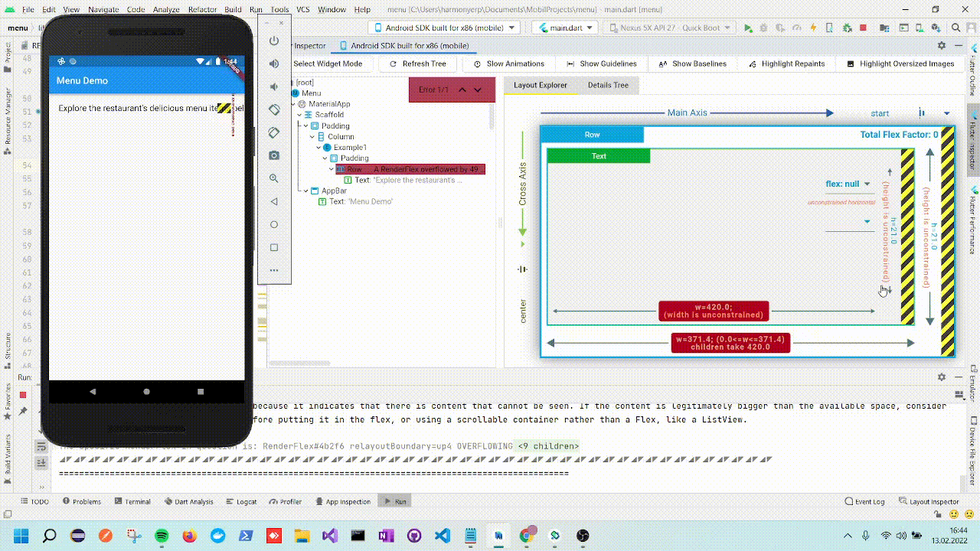Collapse the Scaffold node in the widget tree
980x551 pixels.
tap(299, 114)
